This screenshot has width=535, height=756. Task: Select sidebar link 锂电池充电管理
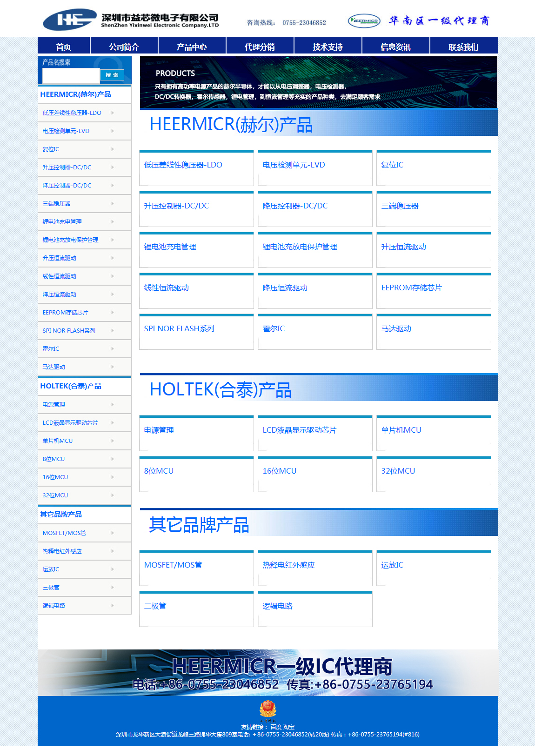tap(62, 222)
